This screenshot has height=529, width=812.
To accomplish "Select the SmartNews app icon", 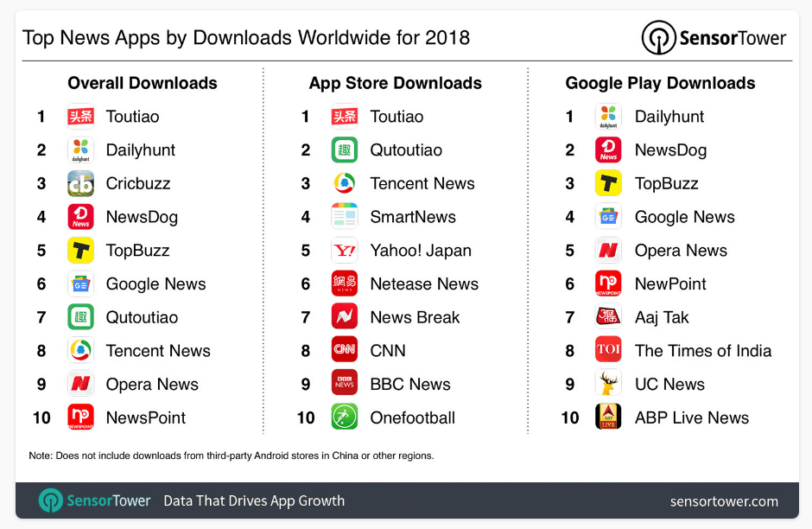I will coord(345,217).
